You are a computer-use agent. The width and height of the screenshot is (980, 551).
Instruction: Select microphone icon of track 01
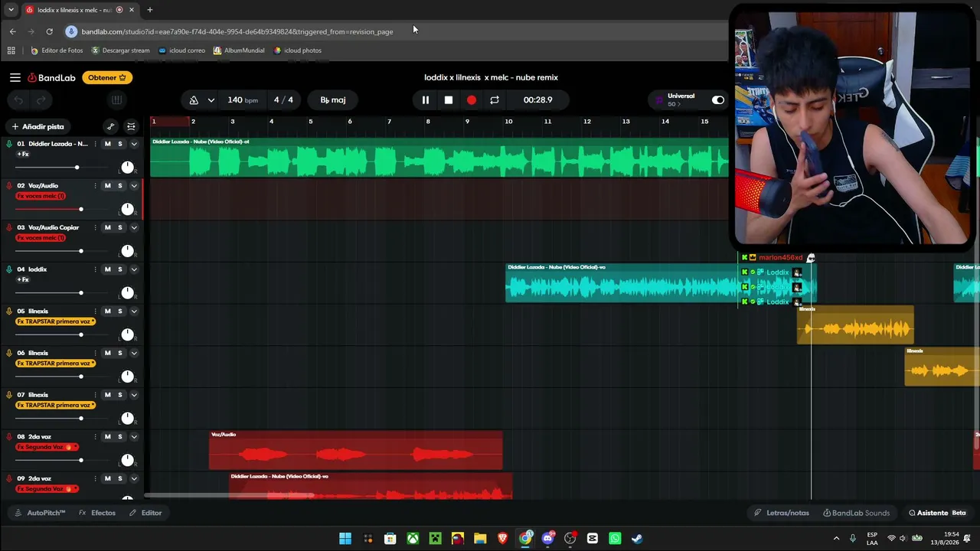pos(9,144)
